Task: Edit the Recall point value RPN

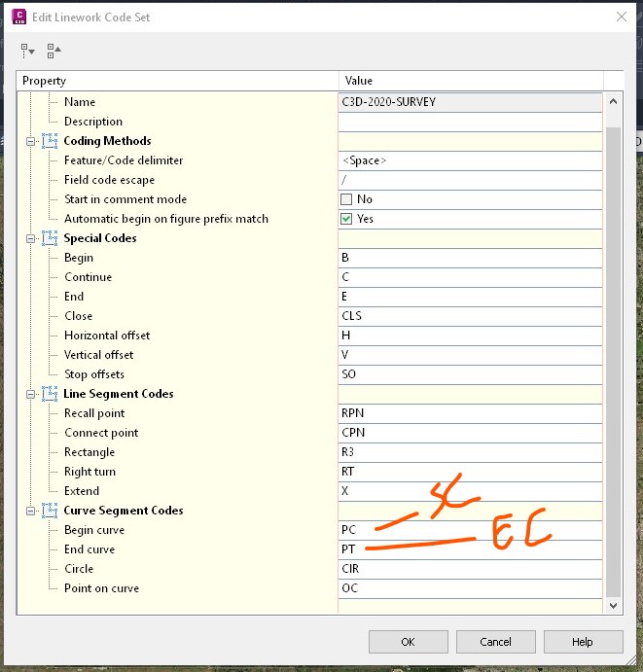Action: point(470,413)
